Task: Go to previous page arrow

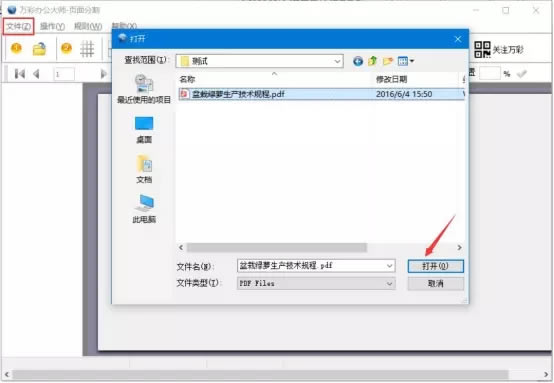Action: [36, 74]
